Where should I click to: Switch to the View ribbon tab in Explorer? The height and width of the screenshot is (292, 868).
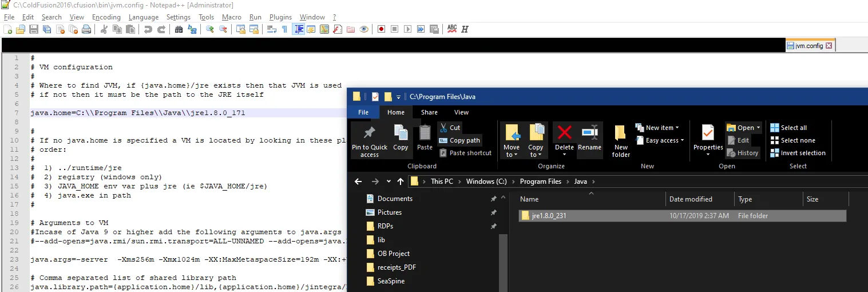(461, 112)
